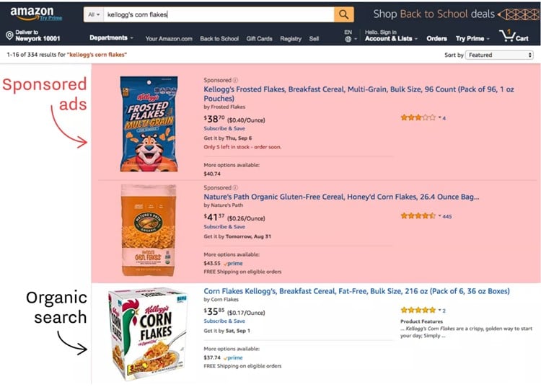Viewport: 541px width, 392px height.
Task: Click the language globe icon
Action: click(348, 39)
